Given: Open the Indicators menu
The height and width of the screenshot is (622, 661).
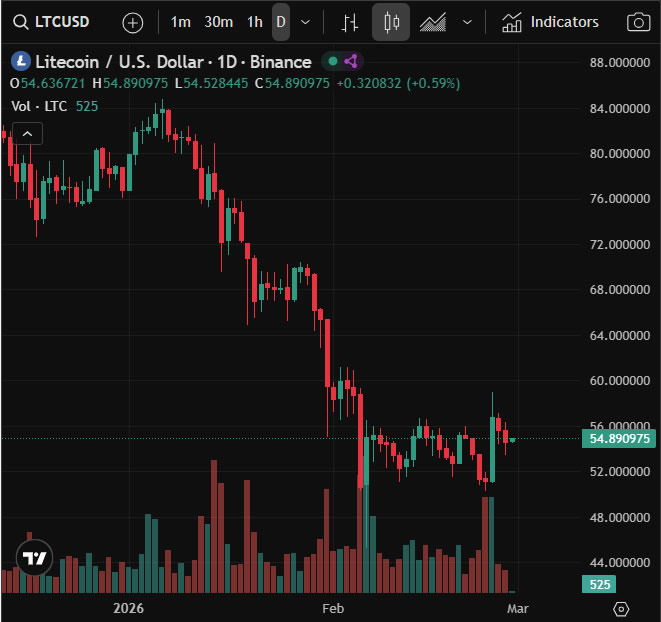Looking at the screenshot, I should click(x=550, y=22).
